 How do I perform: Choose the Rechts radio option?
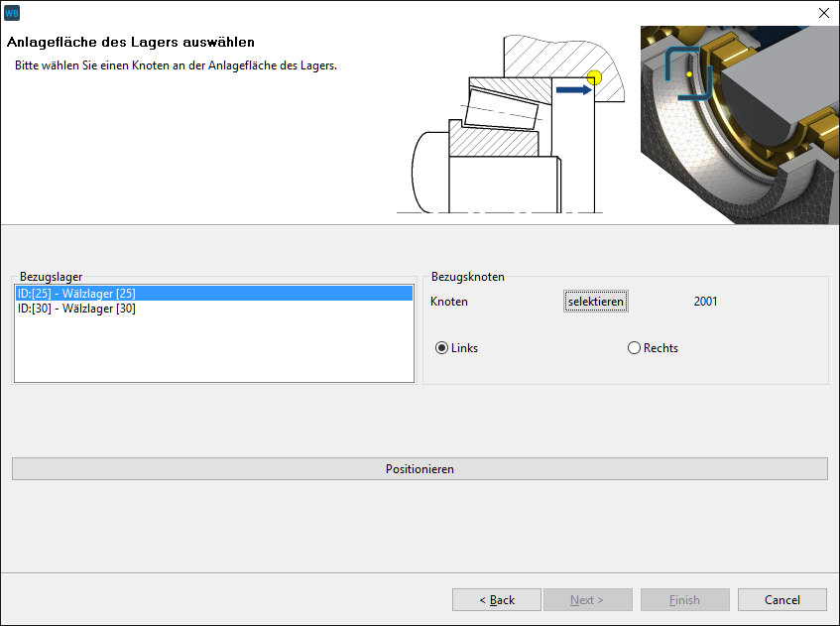click(x=635, y=348)
